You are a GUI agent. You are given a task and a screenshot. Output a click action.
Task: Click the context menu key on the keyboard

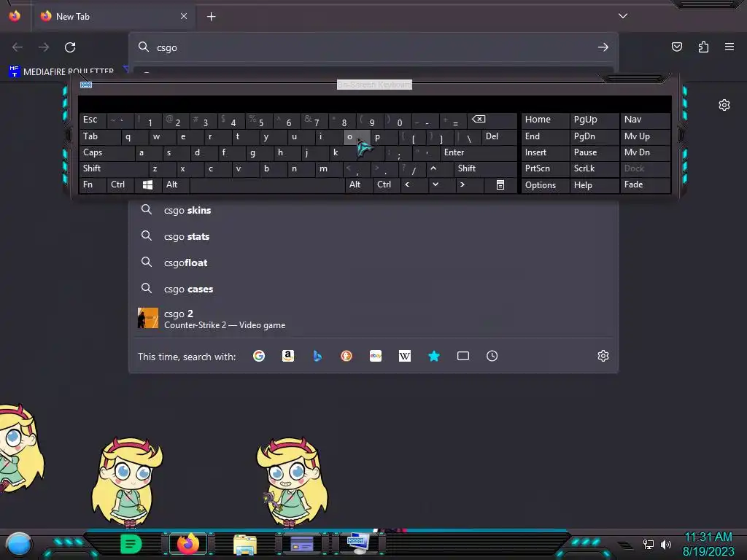tap(500, 184)
